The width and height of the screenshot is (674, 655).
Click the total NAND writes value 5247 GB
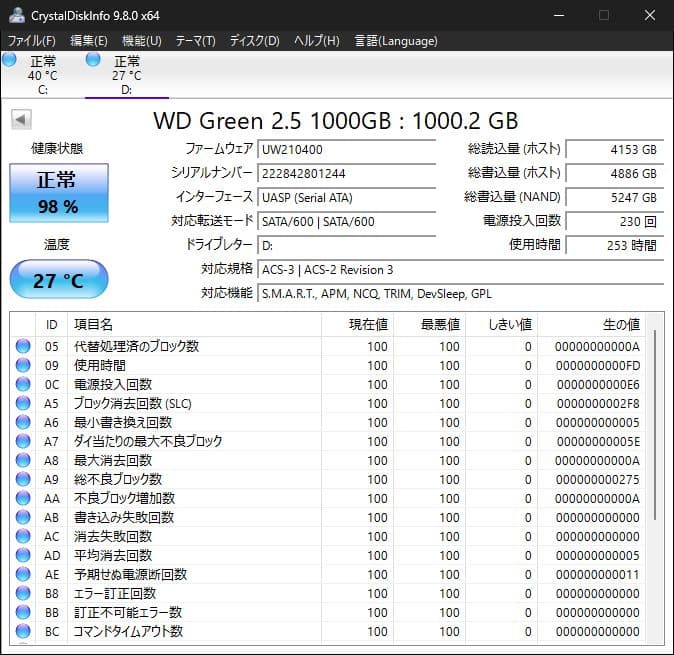coord(615,198)
